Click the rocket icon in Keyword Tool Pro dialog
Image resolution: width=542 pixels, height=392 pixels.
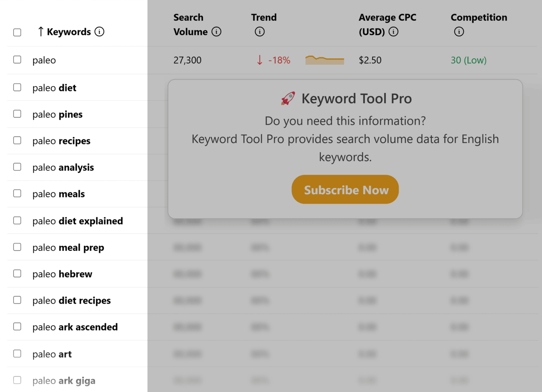[x=287, y=98]
